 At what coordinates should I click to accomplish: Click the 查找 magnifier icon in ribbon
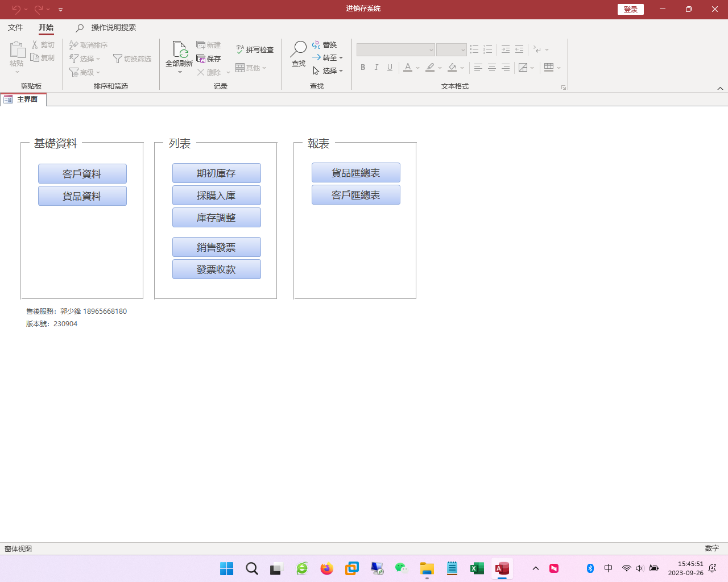point(298,49)
